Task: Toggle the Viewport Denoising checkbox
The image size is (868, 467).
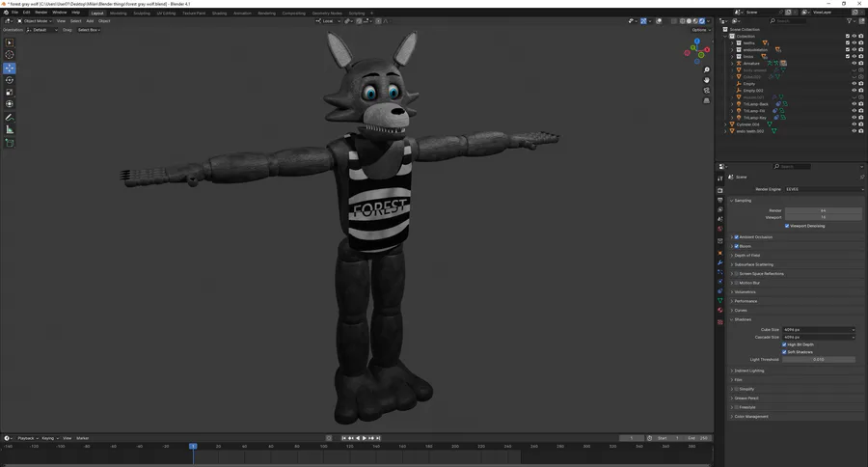Action: click(x=787, y=226)
